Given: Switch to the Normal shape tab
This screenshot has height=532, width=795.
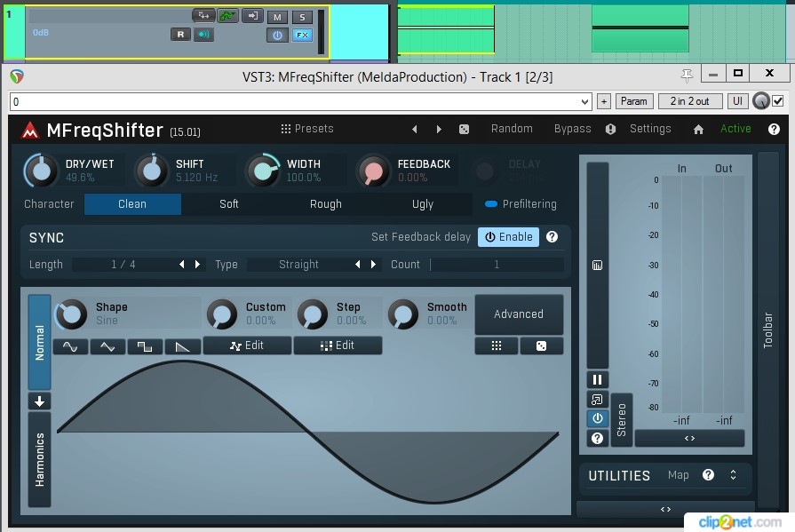Looking at the screenshot, I should (x=40, y=342).
